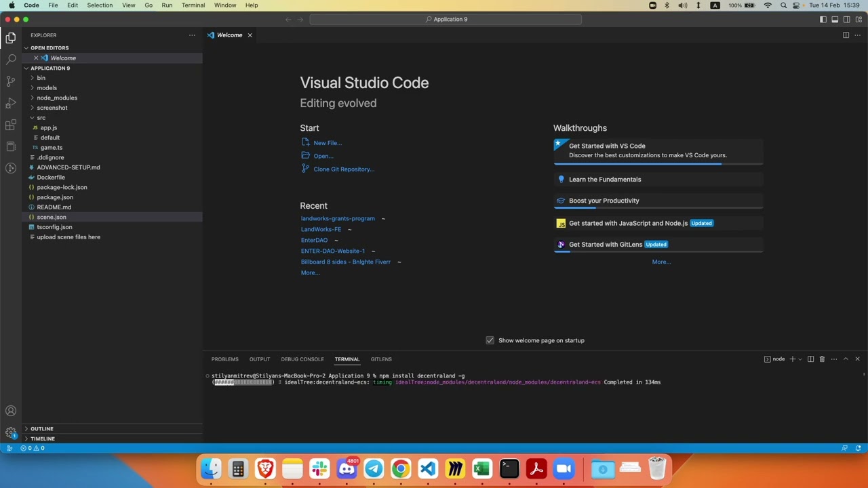Viewport: 868px width, 488px height.
Task: Select Dockerfile in the explorer
Action: 51,178
